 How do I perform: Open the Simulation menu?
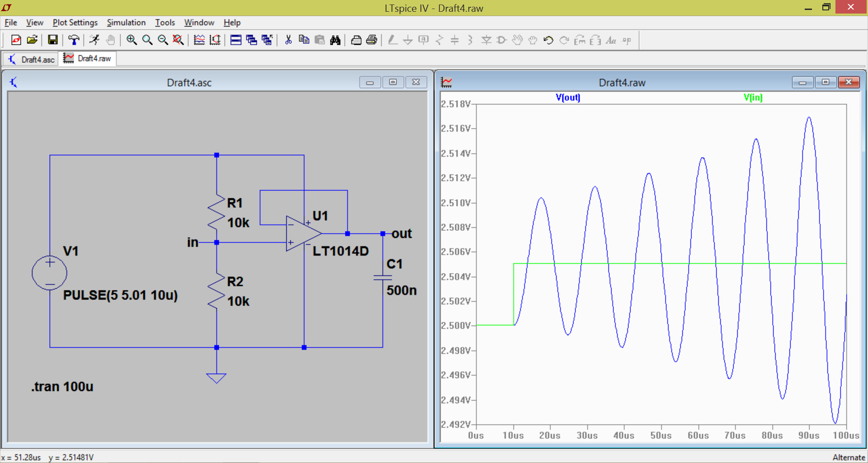coord(126,23)
